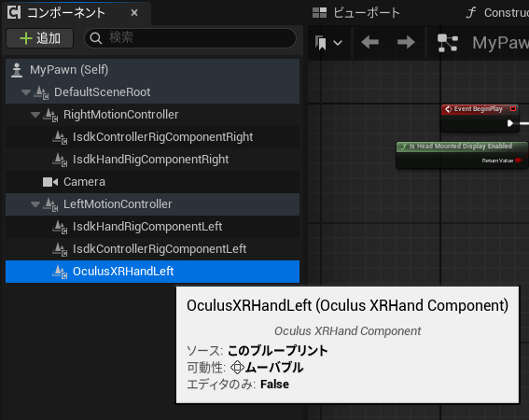Image resolution: width=529 pixels, height=420 pixels.
Task: Close the Components (コンポーネント) panel tab
Action: 134,13
